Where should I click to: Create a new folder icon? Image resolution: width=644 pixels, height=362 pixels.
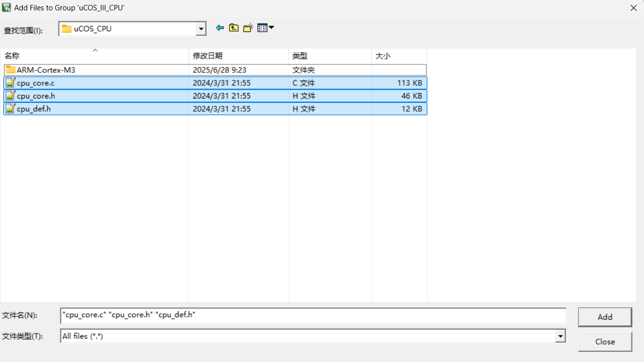click(248, 28)
